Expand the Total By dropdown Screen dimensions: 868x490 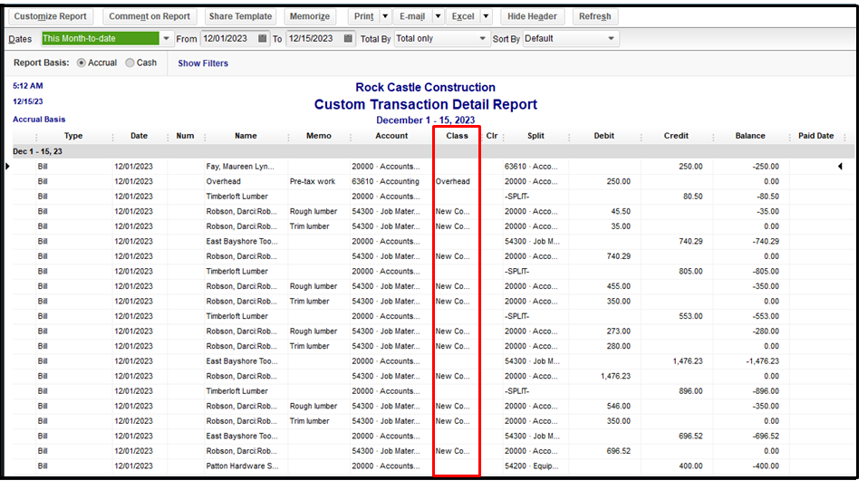(482, 39)
